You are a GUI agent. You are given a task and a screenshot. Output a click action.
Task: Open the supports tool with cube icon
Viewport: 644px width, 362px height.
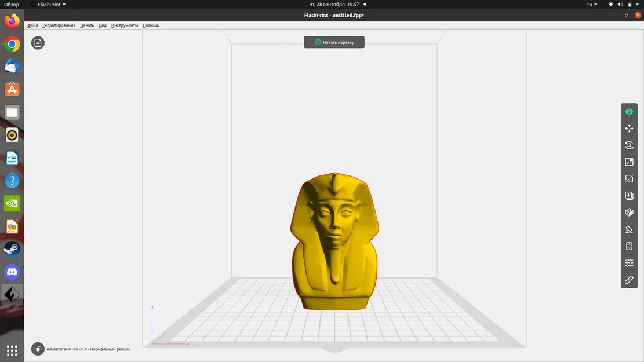pos(629,212)
